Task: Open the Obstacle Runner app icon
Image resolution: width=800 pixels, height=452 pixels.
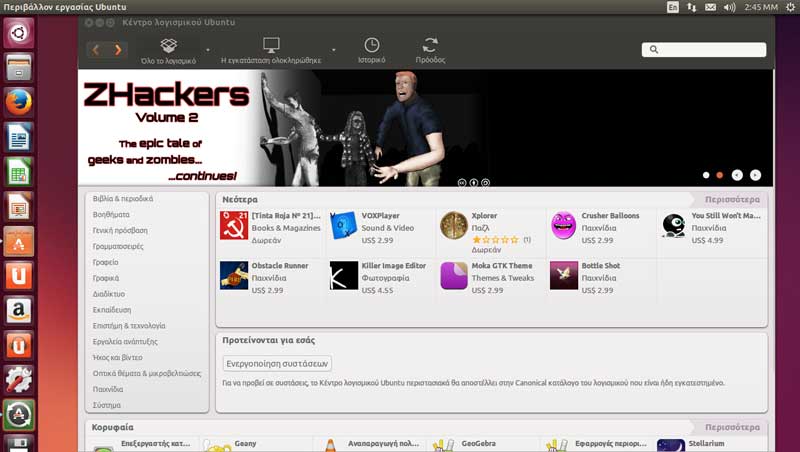Action: (234, 275)
